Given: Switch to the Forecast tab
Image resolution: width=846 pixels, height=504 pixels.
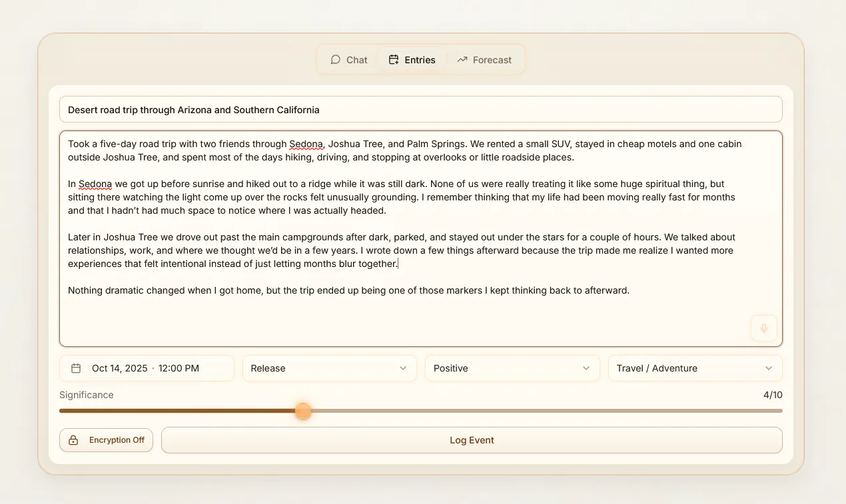Looking at the screenshot, I should [x=484, y=59].
